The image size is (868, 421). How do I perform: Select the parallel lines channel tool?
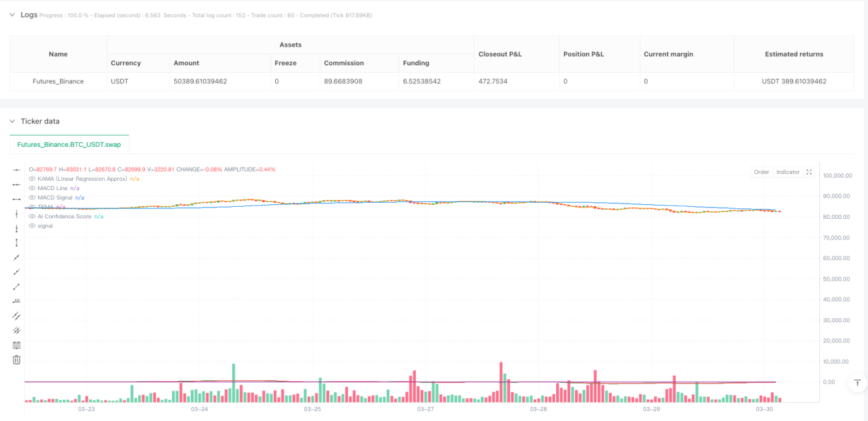[17, 316]
